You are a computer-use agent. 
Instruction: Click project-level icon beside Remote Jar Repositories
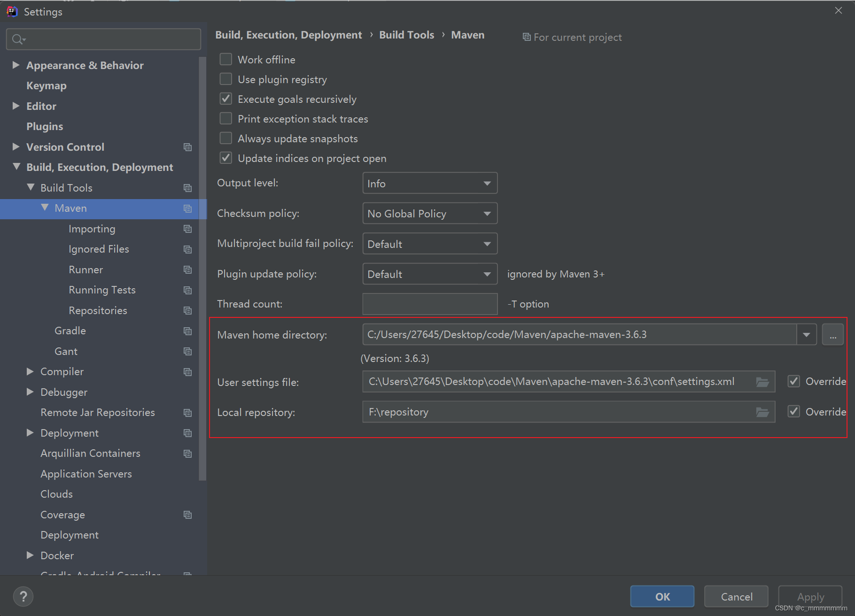(188, 413)
